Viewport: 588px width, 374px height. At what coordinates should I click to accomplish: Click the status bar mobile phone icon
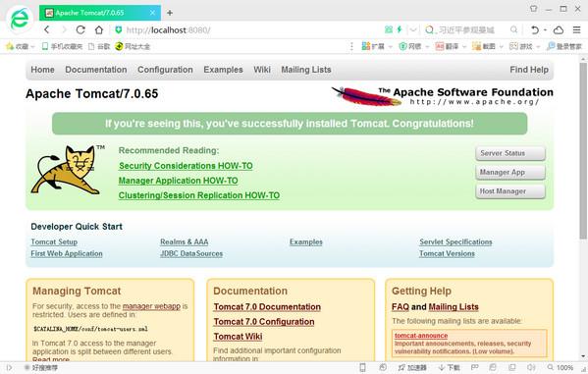pyautogui.click(x=362, y=368)
